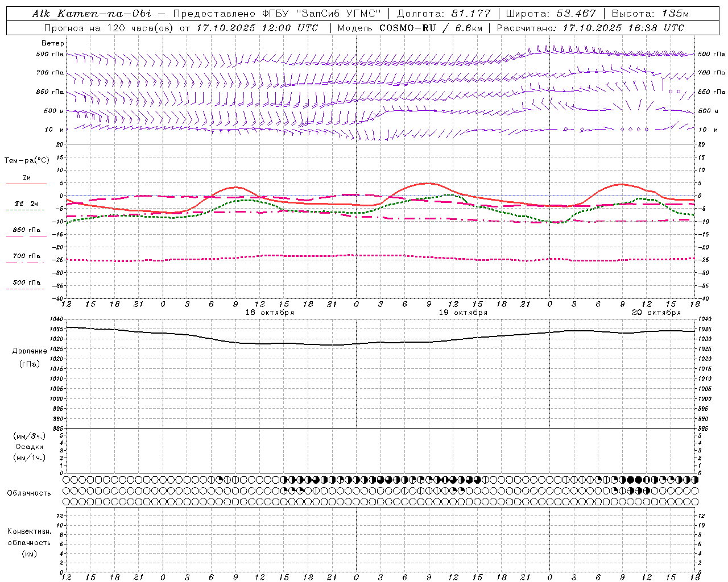Click the Ветер wind panel label

(x=53, y=43)
